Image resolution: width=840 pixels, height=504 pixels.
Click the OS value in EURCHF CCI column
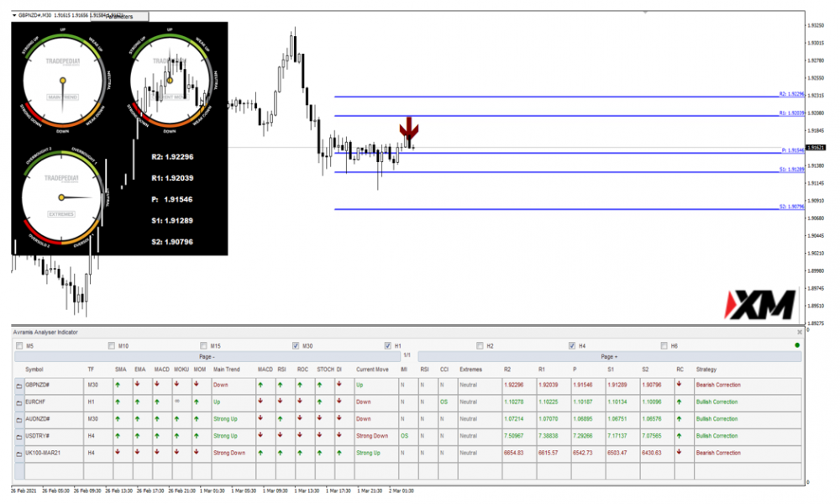[x=444, y=402]
